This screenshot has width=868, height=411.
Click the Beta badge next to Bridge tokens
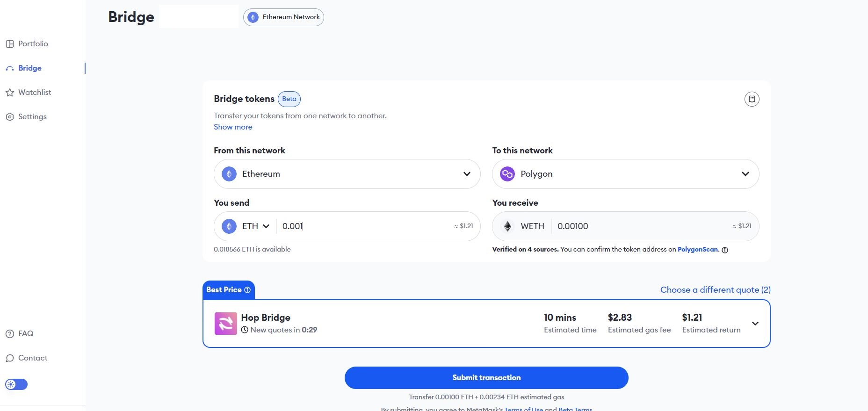[289, 99]
